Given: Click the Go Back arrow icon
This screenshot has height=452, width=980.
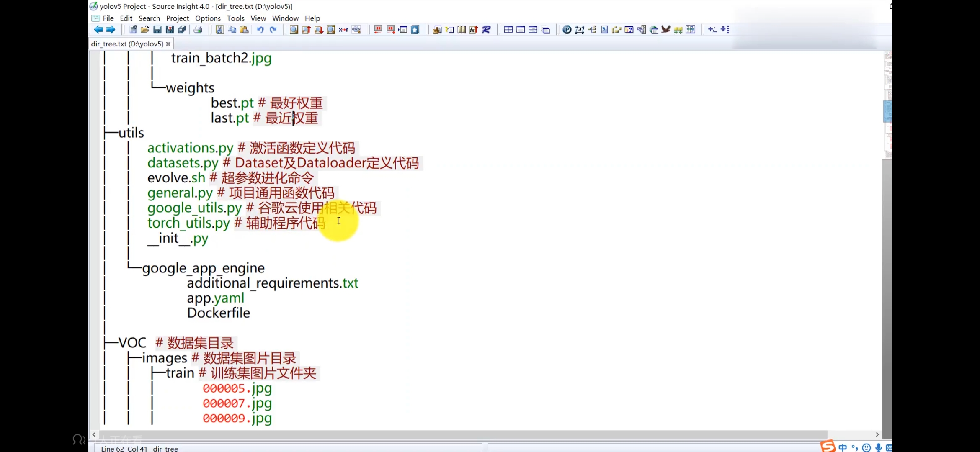Looking at the screenshot, I should coord(98,29).
